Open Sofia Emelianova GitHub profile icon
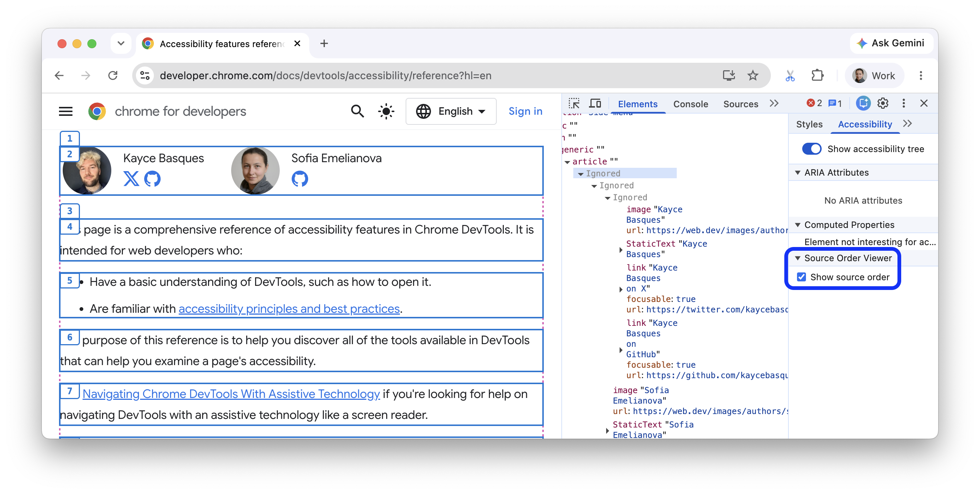 pos(300,179)
